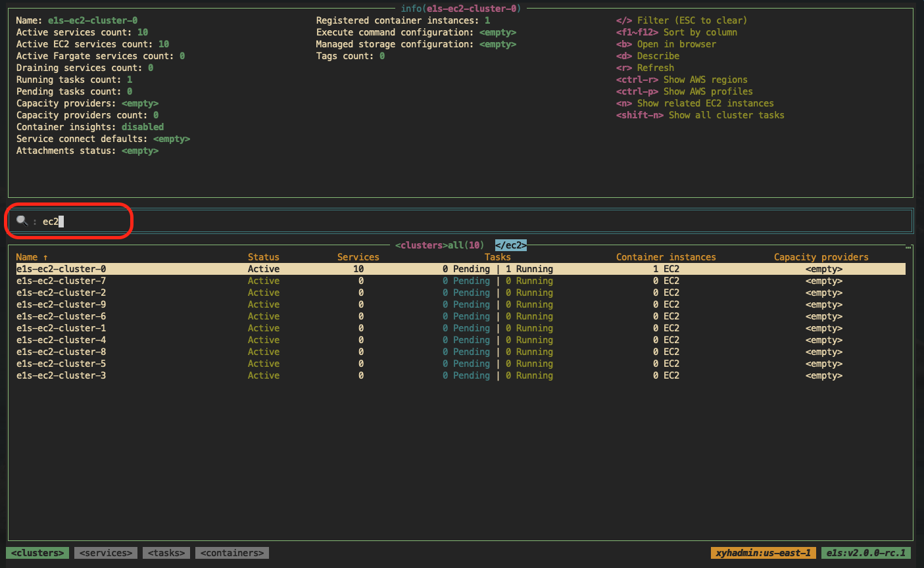This screenshot has width=924, height=568.
Task: Select row e1s-ec2-cluster-1
Action: [460, 328]
